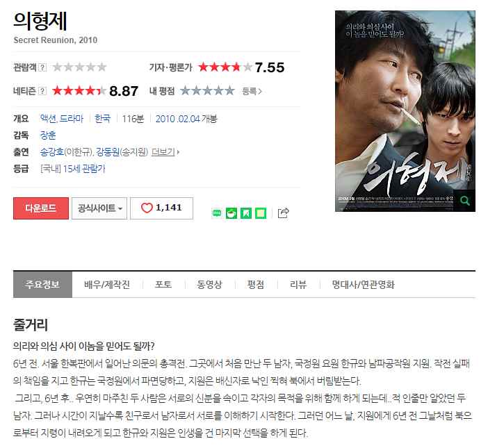This screenshot has width=488, height=448.
Task: Open the 등록 link next to my rating
Action: point(252,91)
